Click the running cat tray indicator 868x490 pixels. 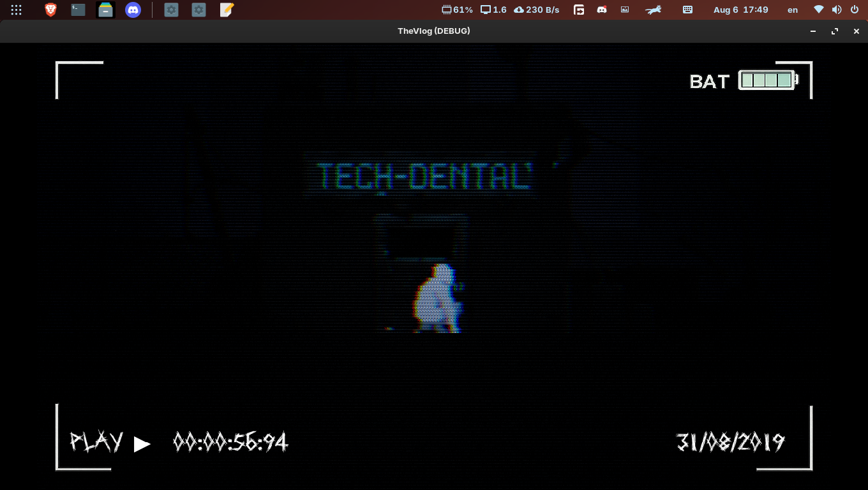pos(653,10)
